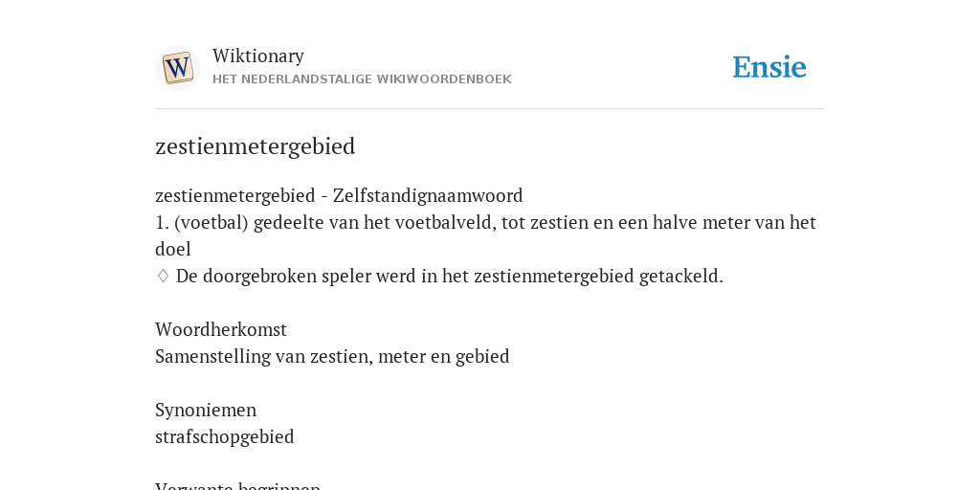Click the synonym strafschopgebied
Image resolution: width=980 pixels, height=490 pixels.
click(x=224, y=436)
